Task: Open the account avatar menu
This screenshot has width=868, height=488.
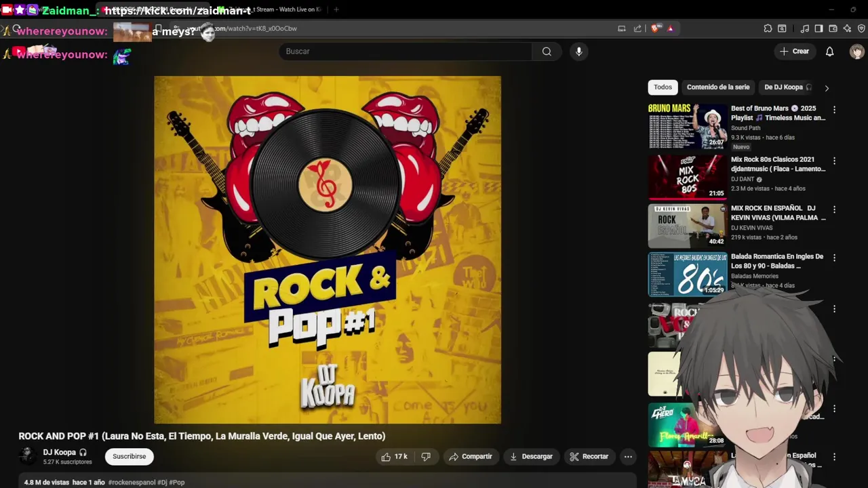Action: 856,52
